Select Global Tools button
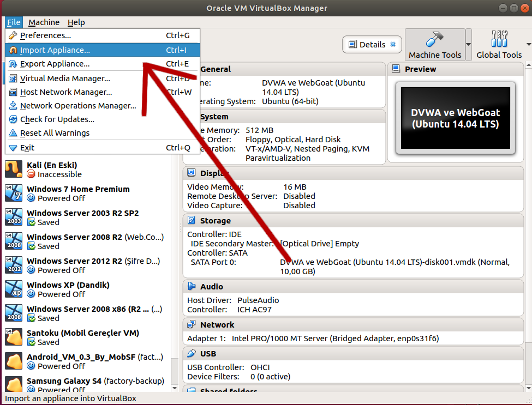The width and height of the screenshot is (532, 405). (499, 45)
